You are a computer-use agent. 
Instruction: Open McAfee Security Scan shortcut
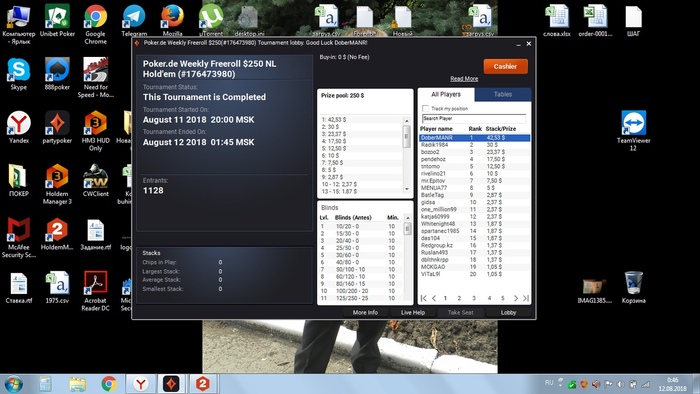point(19,238)
